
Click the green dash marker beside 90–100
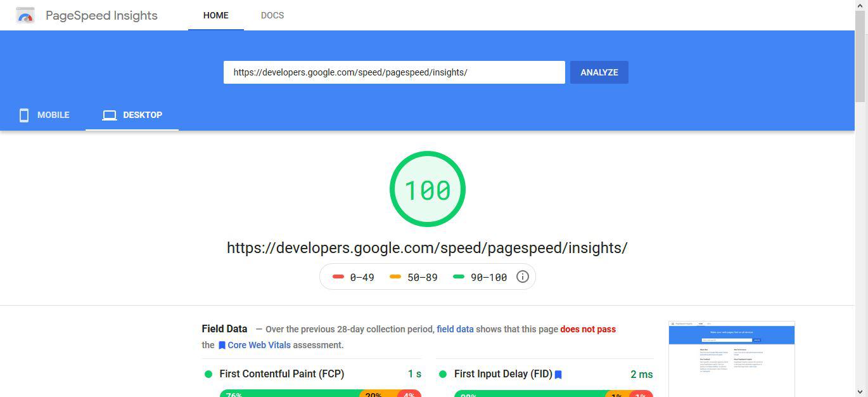click(x=459, y=277)
